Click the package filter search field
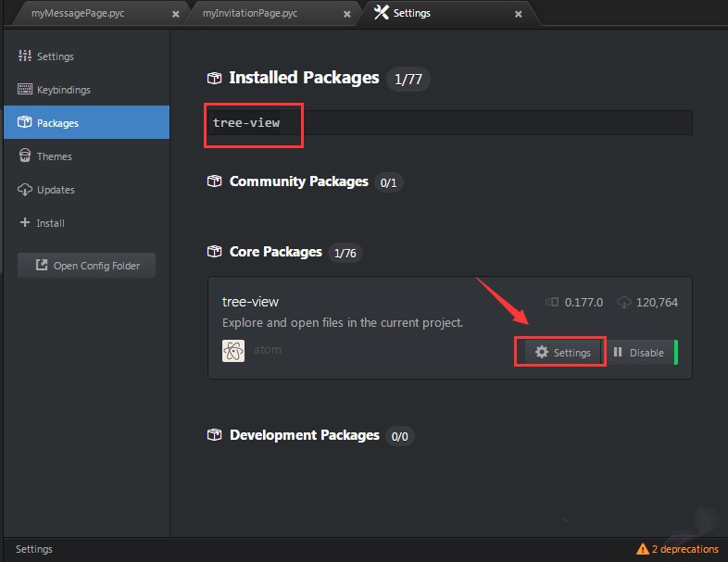 click(x=450, y=123)
